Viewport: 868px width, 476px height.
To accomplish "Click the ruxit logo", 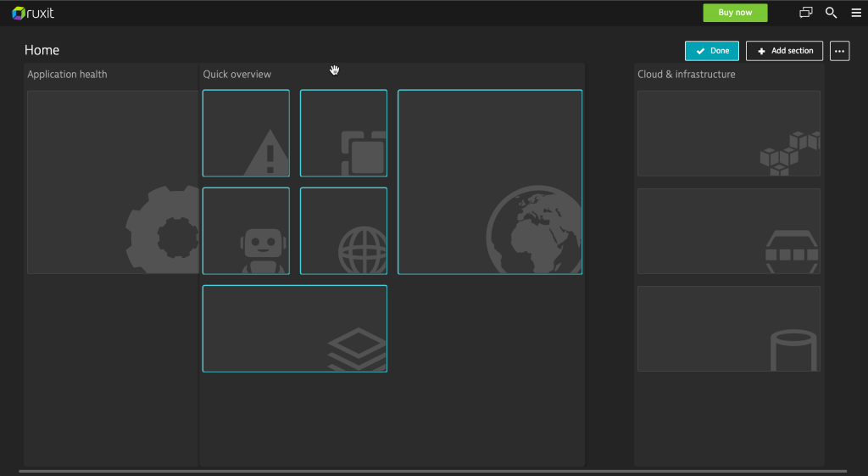I will tap(33, 14).
